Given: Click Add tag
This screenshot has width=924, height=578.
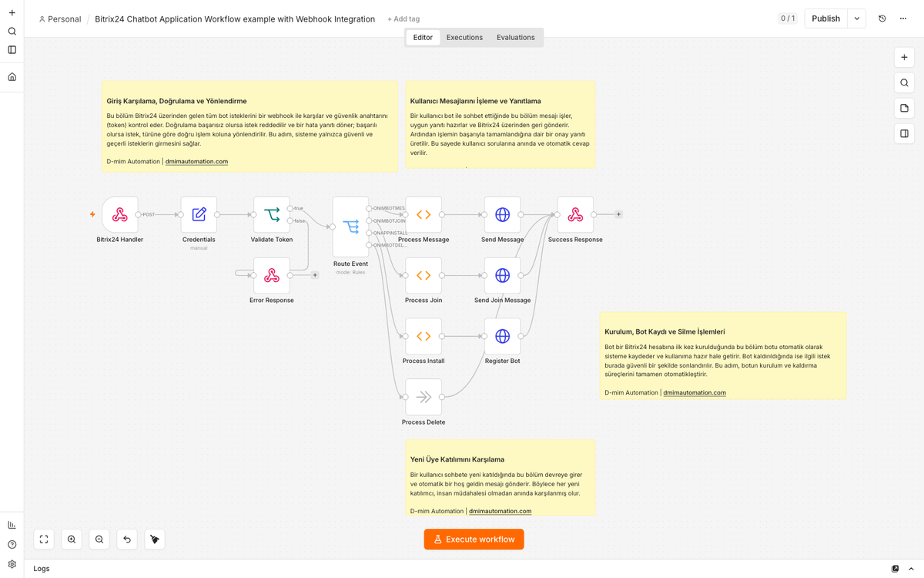Looking at the screenshot, I should point(403,19).
